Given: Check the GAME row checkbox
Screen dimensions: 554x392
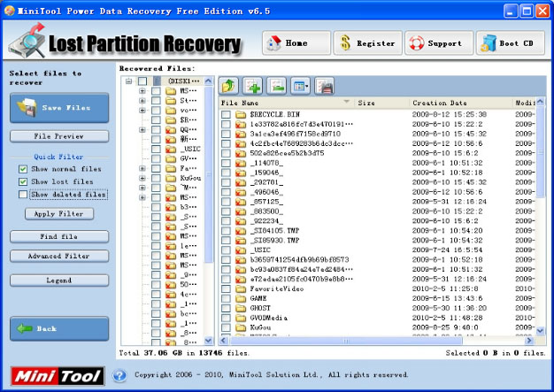Looking at the screenshot, I should click(227, 298).
